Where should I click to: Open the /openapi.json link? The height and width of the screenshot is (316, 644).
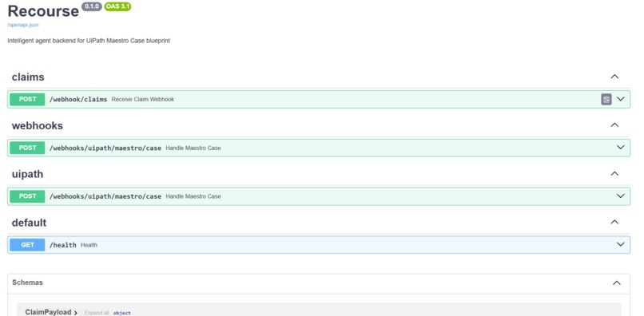pos(23,25)
